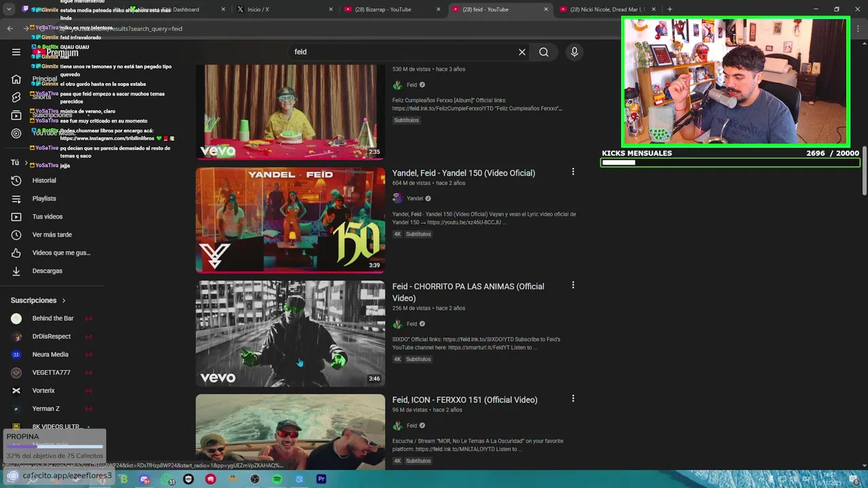
Task: Click the Yandel channel avatar
Action: point(397,199)
